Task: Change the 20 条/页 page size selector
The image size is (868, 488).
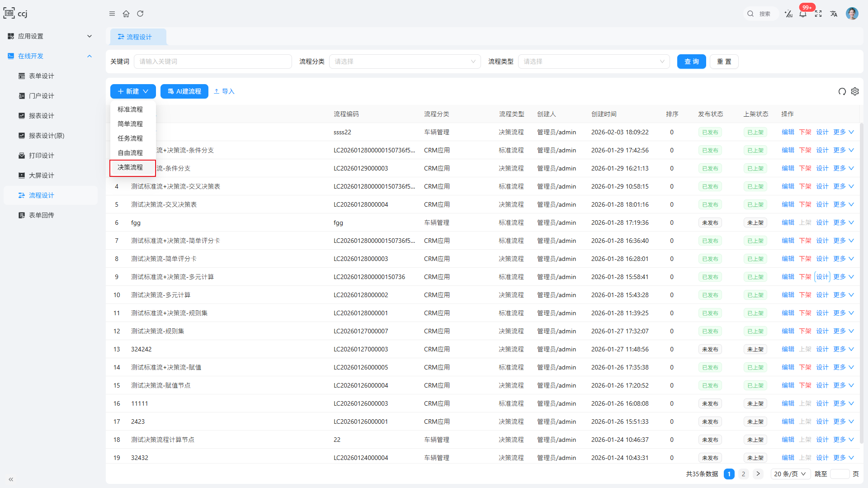Action: pyautogui.click(x=790, y=474)
